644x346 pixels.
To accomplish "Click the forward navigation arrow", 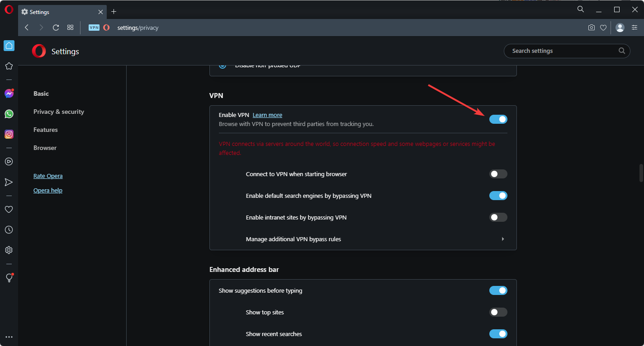I will click(41, 28).
